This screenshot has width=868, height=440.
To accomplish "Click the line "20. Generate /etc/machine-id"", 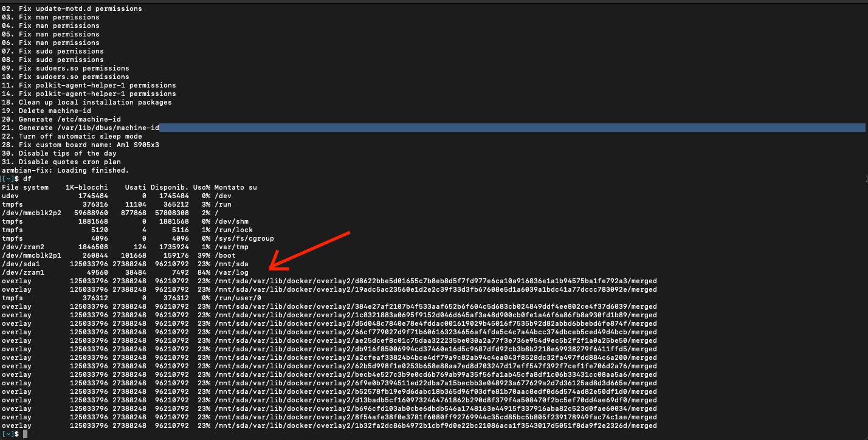I will click(61, 119).
